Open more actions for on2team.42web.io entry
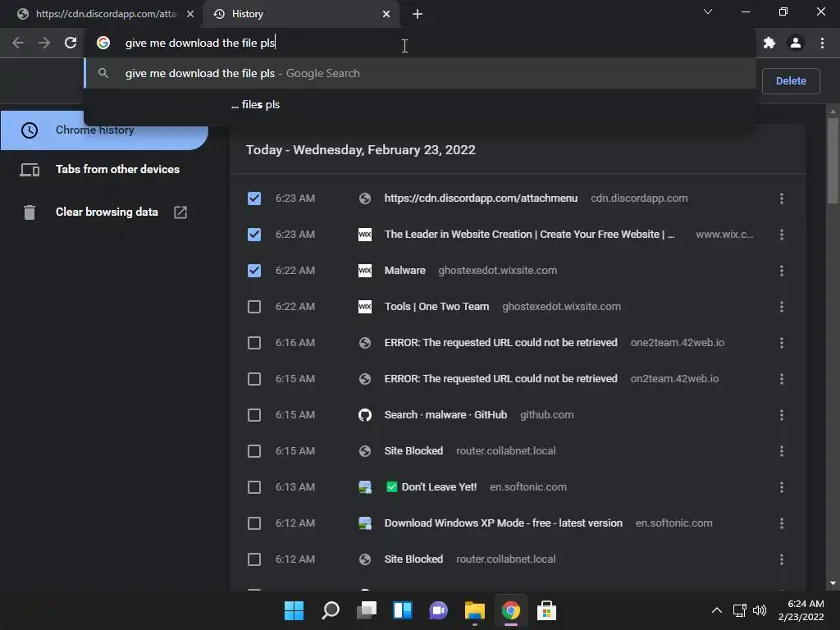The height and width of the screenshot is (630, 840). point(782,379)
